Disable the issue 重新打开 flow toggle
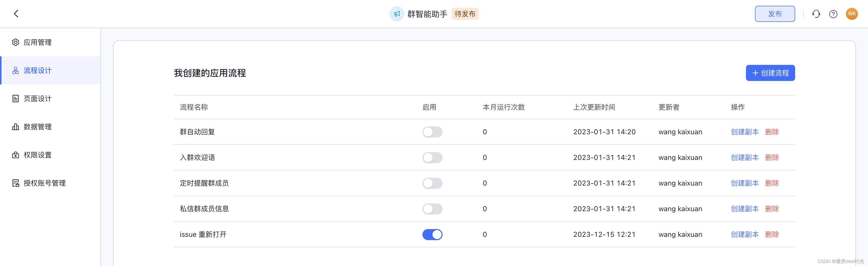Screen dimensions: 868x266 coord(432,234)
